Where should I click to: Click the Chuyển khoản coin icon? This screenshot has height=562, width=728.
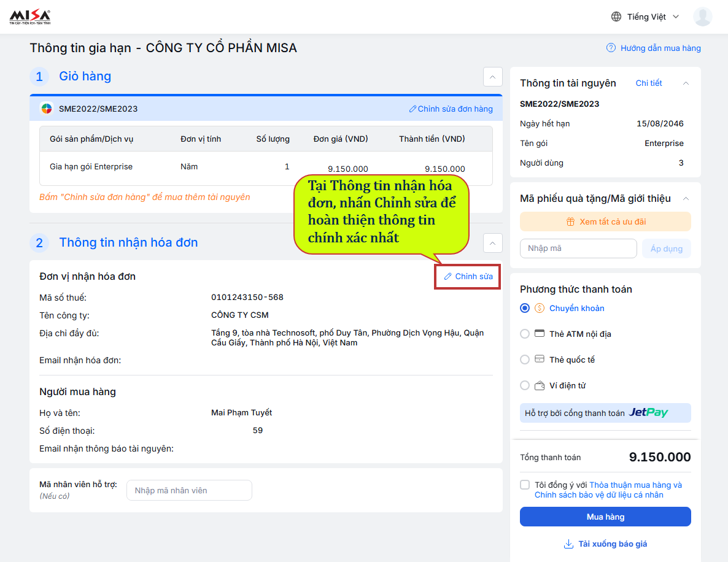tap(539, 308)
